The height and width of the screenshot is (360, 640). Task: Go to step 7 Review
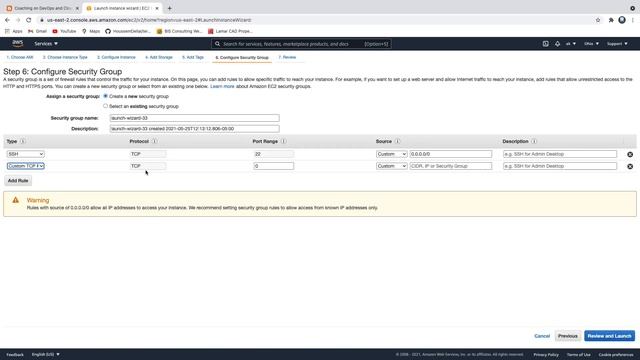click(287, 58)
